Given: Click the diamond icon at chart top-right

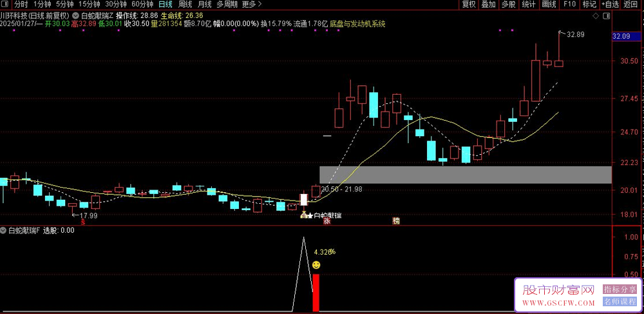Looking at the screenshot, I should click(596, 16).
